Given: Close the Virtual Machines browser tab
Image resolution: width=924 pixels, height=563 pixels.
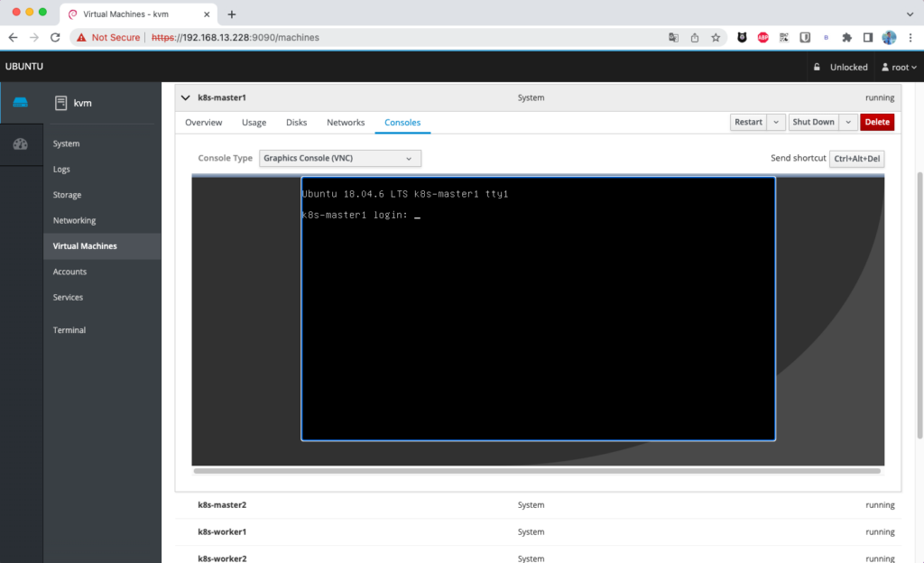Looking at the screenshot, I should click(207, 14).
